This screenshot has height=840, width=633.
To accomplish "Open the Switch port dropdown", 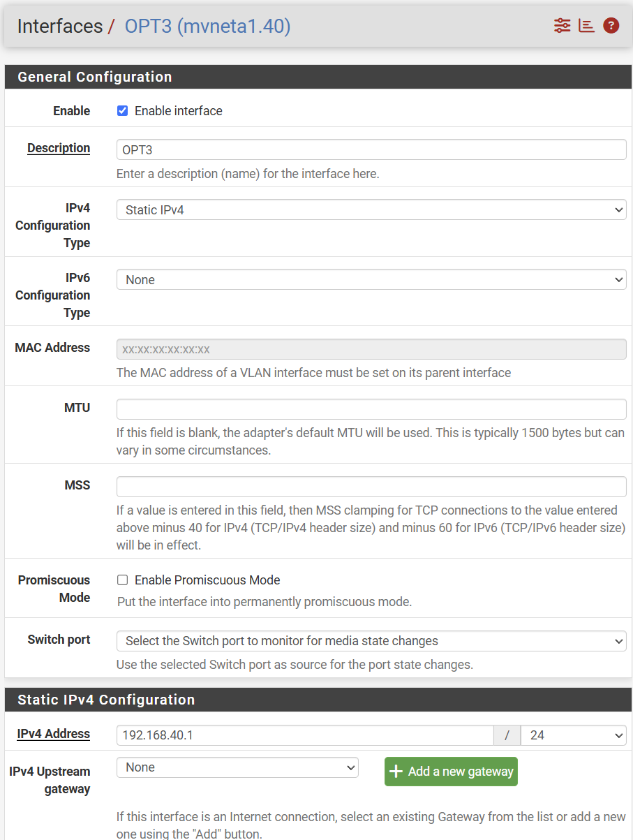I will point(371,641).
